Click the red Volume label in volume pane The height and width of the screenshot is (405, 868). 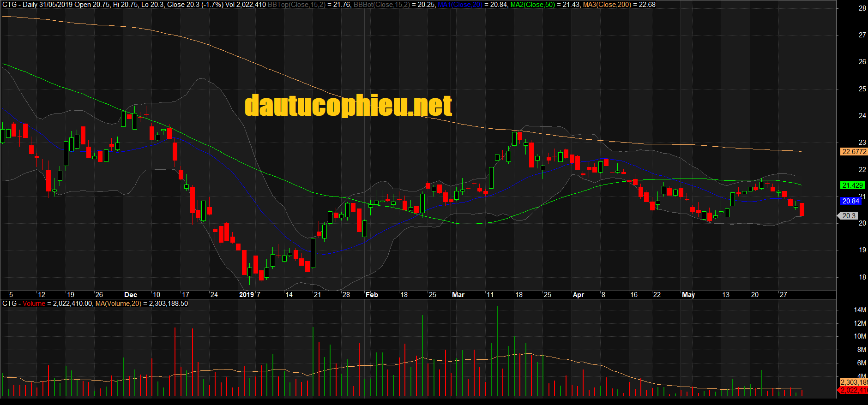coord(34,304)
